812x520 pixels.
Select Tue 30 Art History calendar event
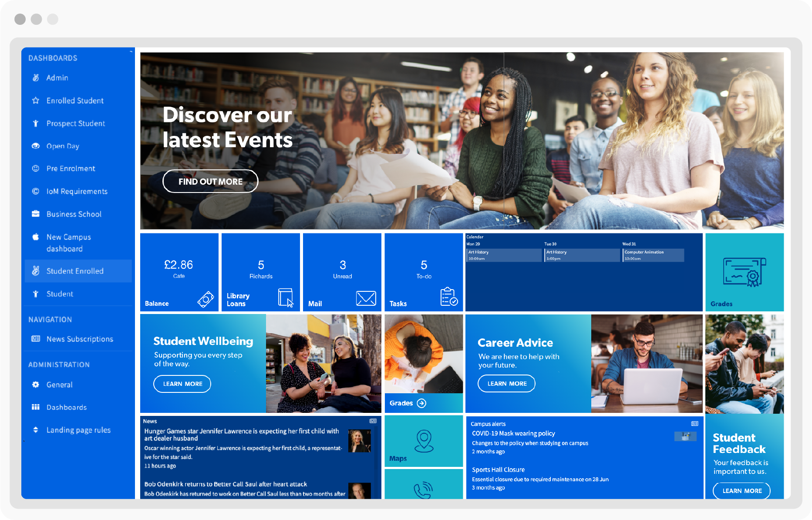tap(582, 255)
